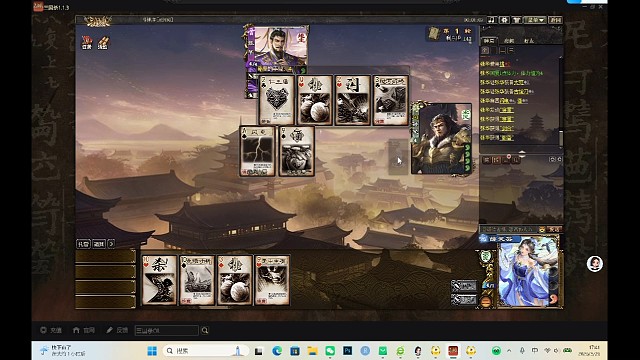Image resolution: width=640 pixels, height=360 pixels.
Task: Open Microsoft Edge from the taskbar
Action: (277, 351)
